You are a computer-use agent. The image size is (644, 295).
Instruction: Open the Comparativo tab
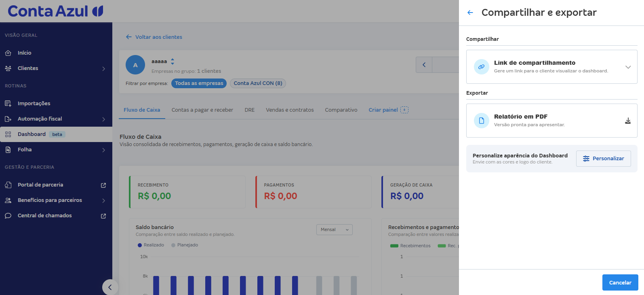coord(341,110)
